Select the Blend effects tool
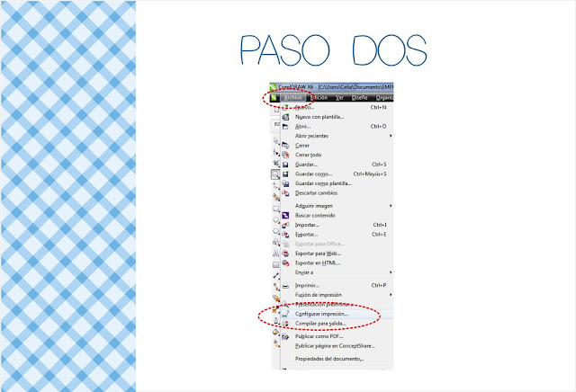 [275, 298]
